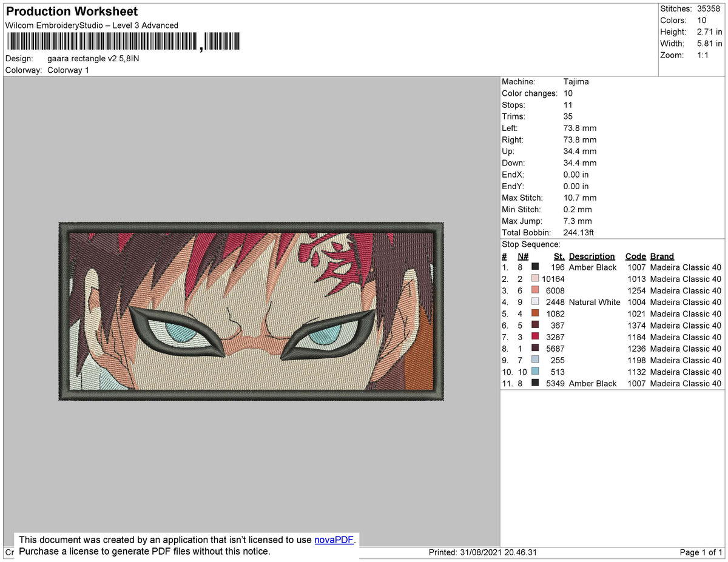The height and width of the screenshot is (562, 728).
Task: Click the pink swatch for thread 6008
Action: (x=536, y=290)
